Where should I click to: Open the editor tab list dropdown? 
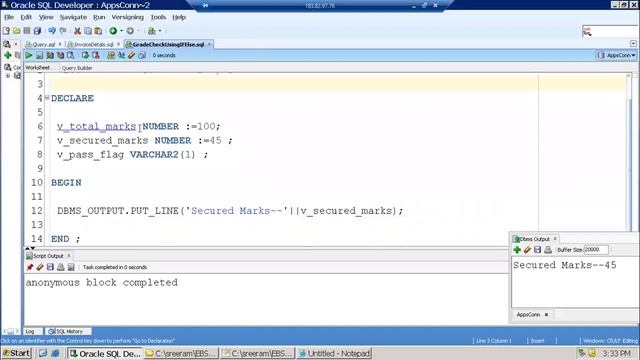point(633,44)
